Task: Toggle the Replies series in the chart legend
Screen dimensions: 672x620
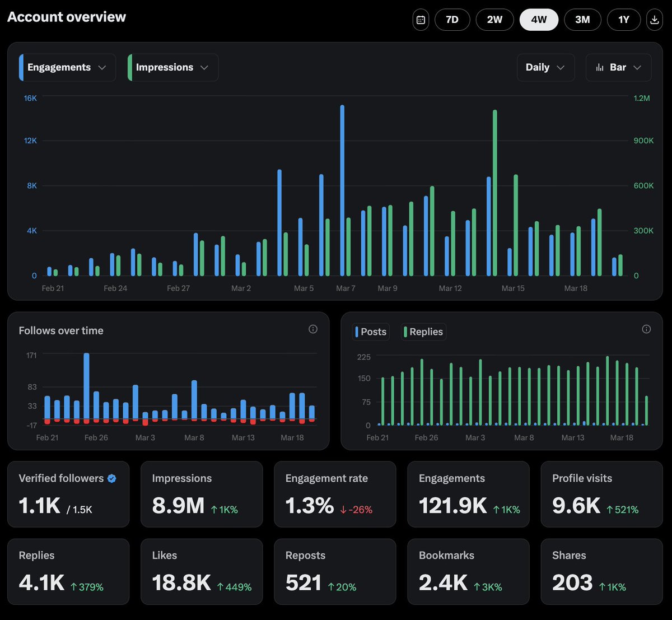Action: (423, 332)
